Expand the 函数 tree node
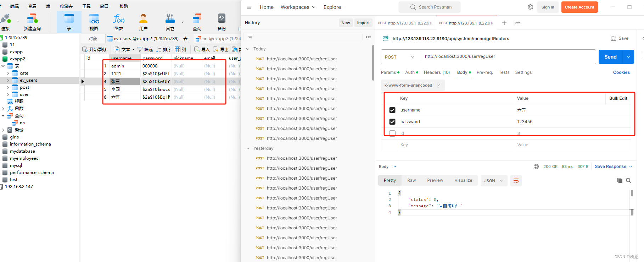This screenshot has height=262, width=644. pos(3,109)
